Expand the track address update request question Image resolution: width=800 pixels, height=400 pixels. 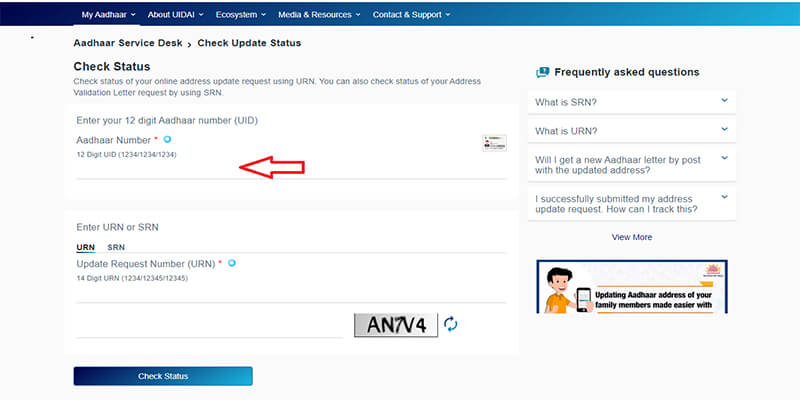point(632,204)
